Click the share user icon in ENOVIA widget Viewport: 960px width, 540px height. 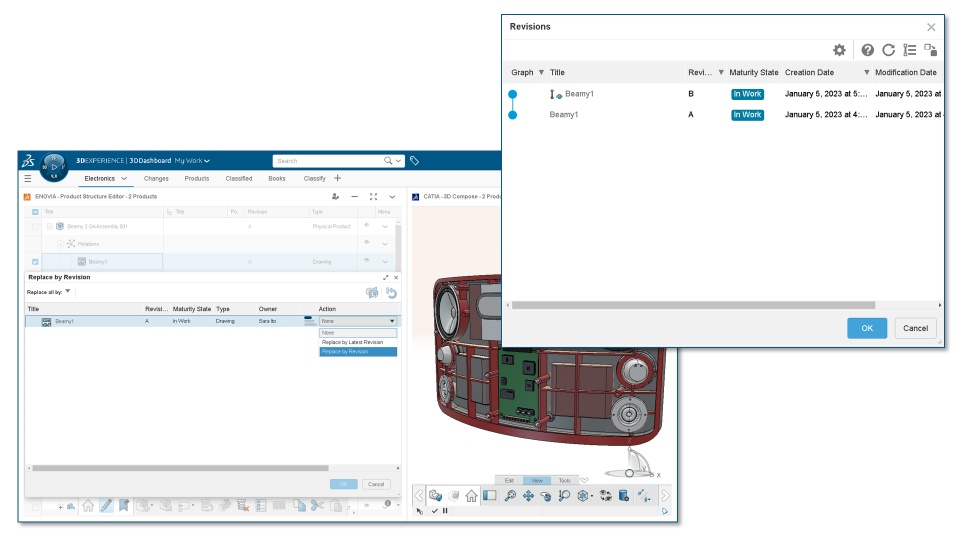click(x=336, y=197)
